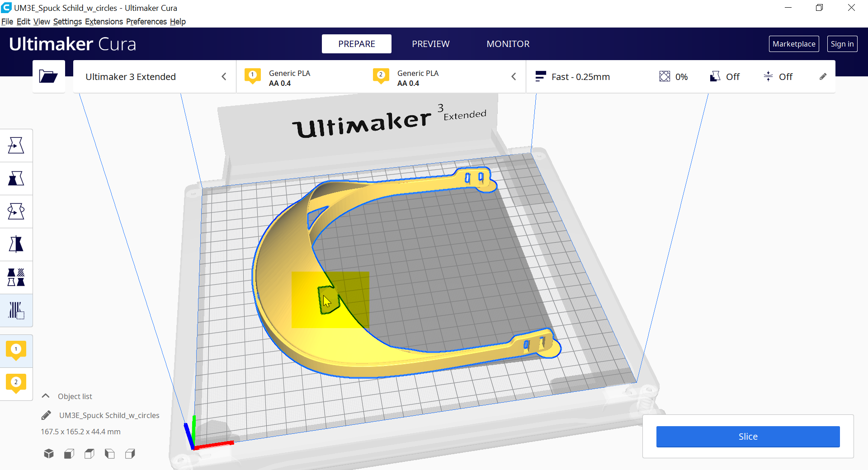Select the Move tool
This screenshot has height=470, width=868.
pos(16,145)
